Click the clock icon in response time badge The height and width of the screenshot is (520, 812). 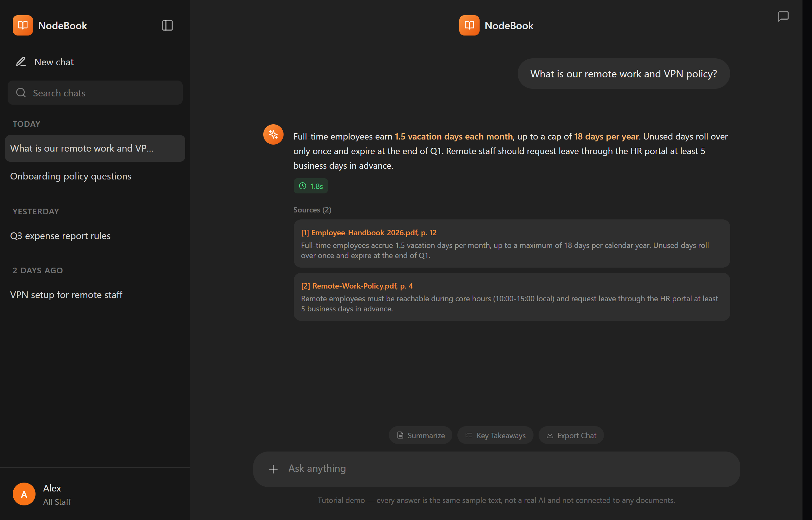pyautogui.click(x=303, y=186)
